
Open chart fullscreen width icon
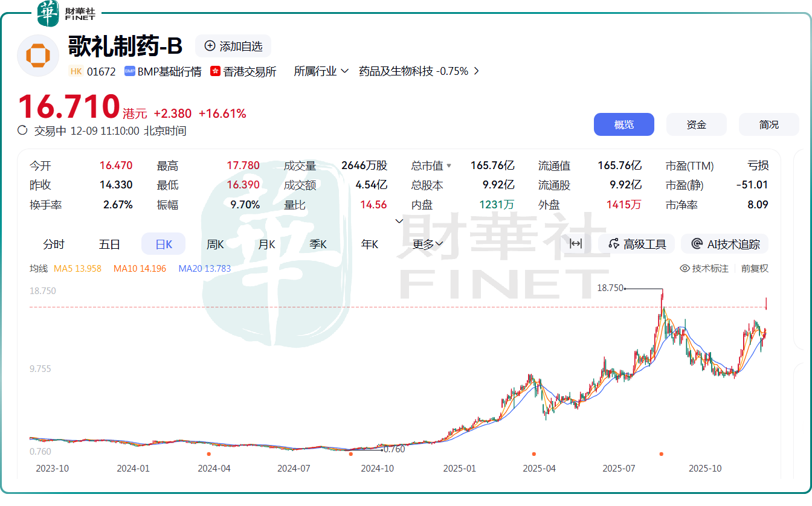576,243
